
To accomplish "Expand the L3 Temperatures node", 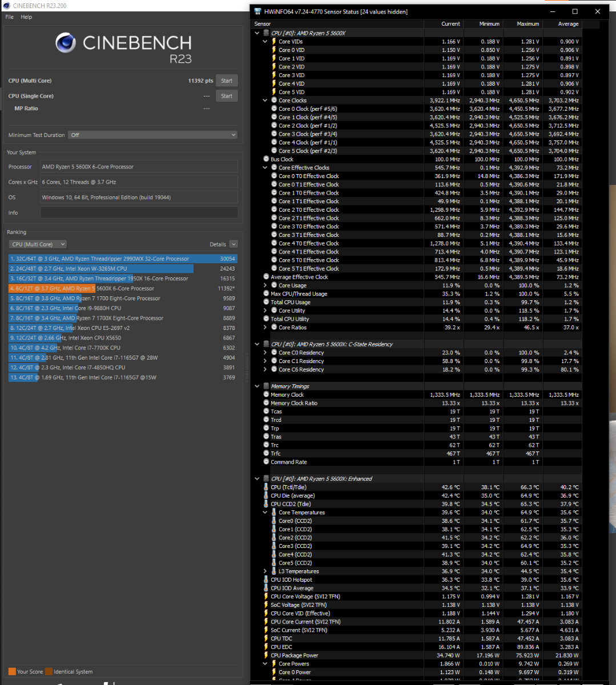I will (265, 571).
